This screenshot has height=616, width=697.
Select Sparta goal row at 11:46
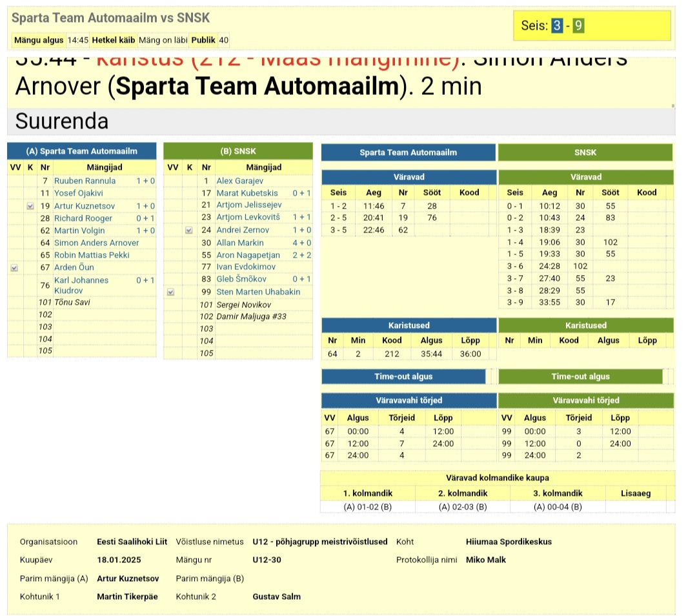click(x=409, y=207)
